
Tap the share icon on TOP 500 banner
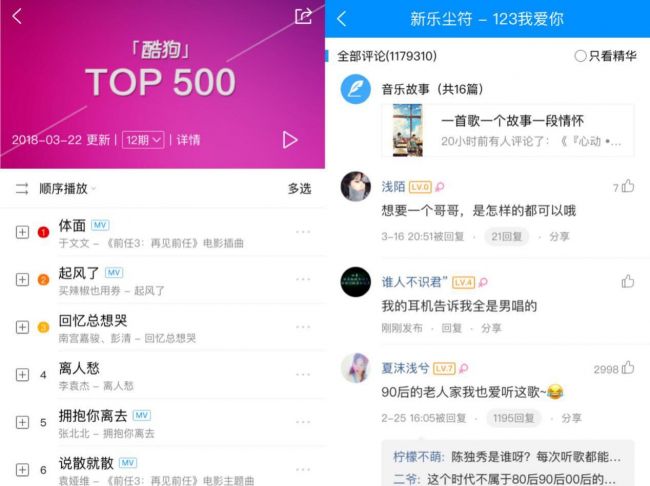[x=303, y=16]
